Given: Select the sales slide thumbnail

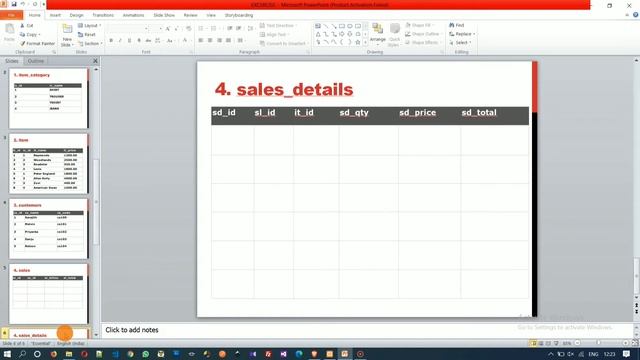Looking at the screenshot, I should [48, 294].
